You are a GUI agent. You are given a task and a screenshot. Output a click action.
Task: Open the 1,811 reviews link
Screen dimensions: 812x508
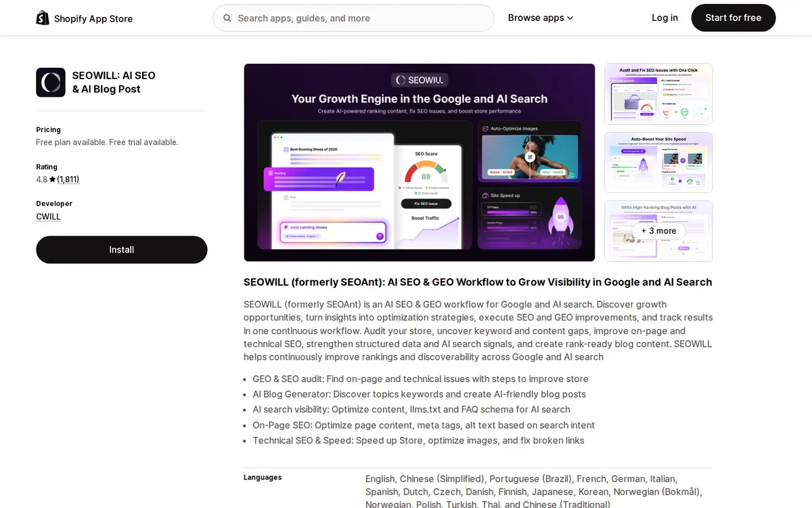tap(68, 179)
